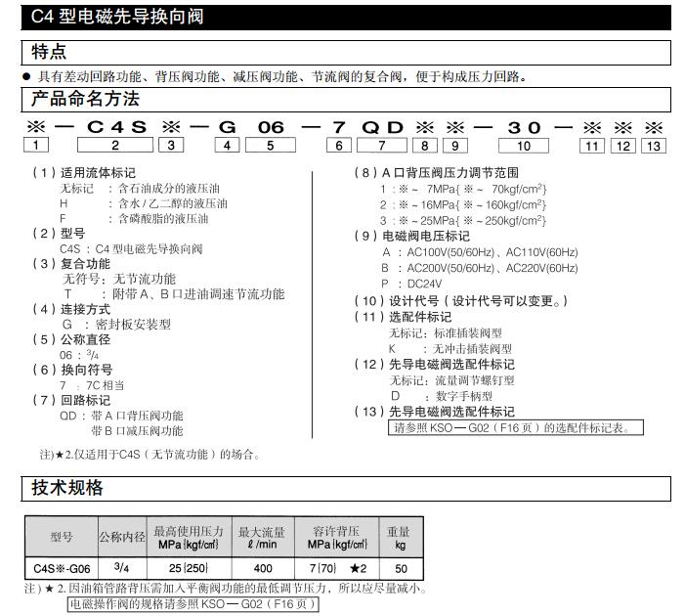Image resolution: width=685 pixels, height=616 pixels.
Task: Click the boxed number 1 under the model code
Action: [35, 146]
